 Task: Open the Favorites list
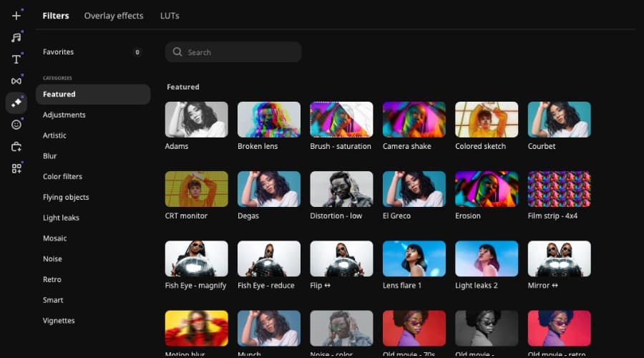coord(58,52)
